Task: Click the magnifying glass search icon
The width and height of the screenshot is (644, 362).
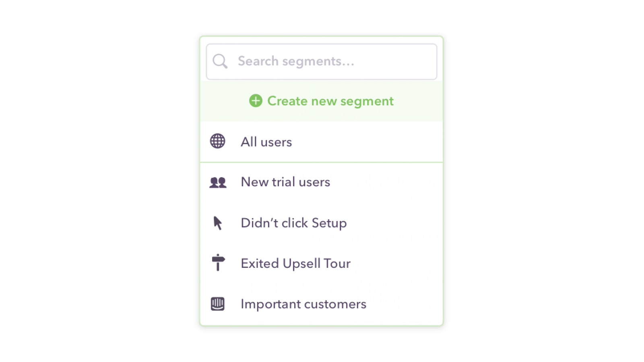Action: pyautogui.click(x=220, y=61)
